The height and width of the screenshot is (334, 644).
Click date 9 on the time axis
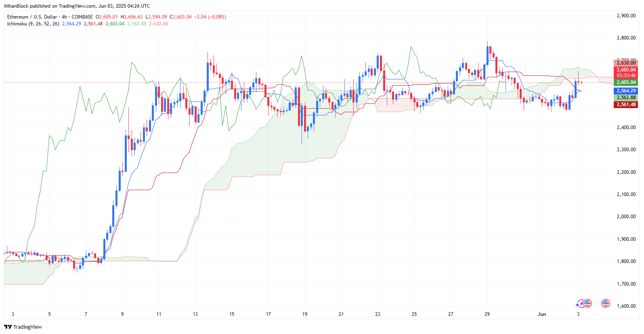click(122, 314)
